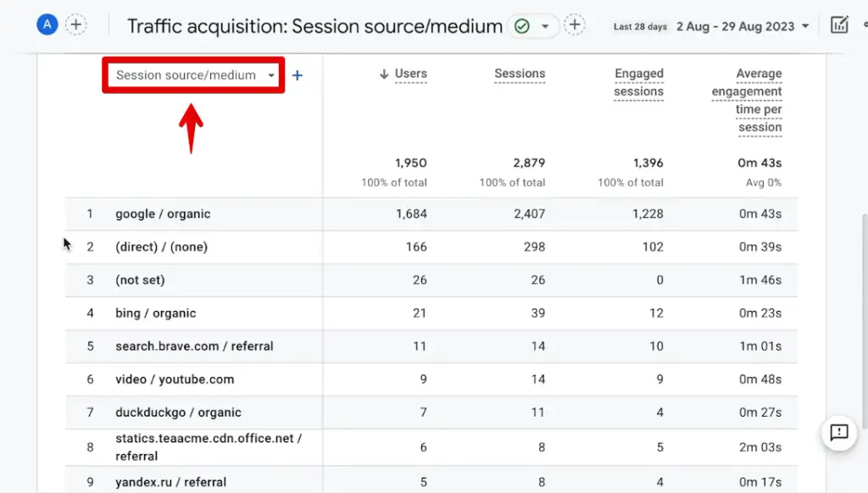
Task: Click the Traffic acquisition report title
Action: tap(314, 26)
